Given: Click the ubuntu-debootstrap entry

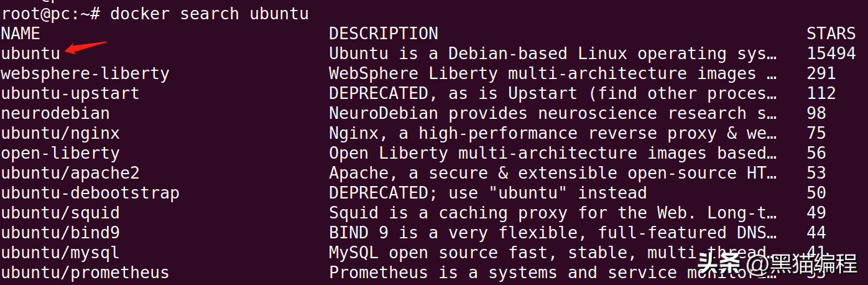Looking at the screenshot, I should [x=90, y=193].
